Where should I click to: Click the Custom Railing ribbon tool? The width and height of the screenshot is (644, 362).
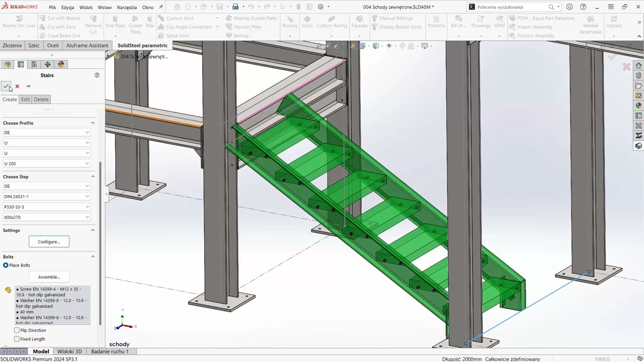pos(332,23)
